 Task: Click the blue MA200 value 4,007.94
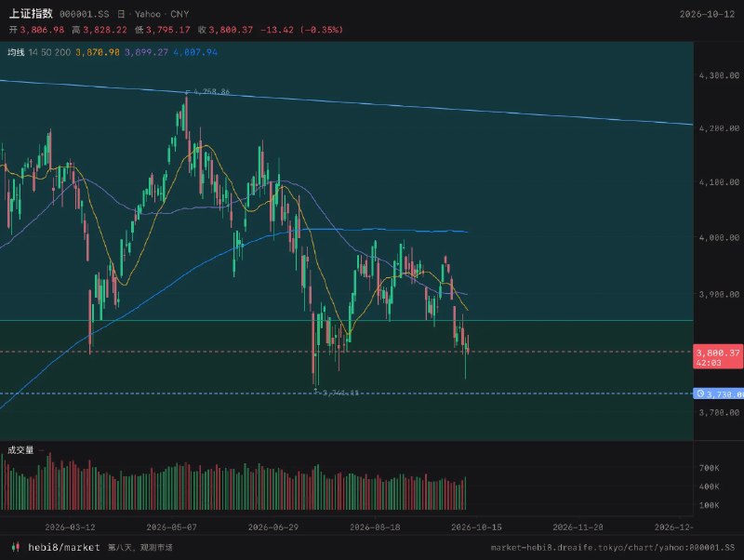195,52
